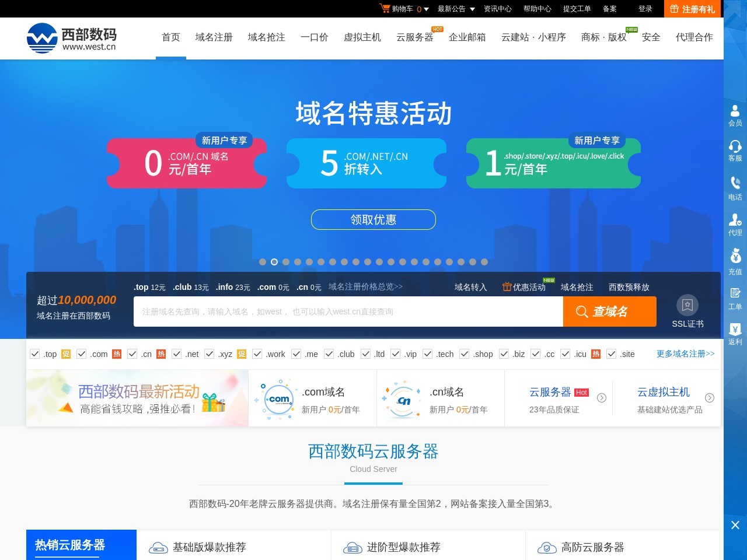Viewport: 747px width, 560px height.
Task: Open the 客服 customer service sidebar icon
Action: [x=735, y=150]
